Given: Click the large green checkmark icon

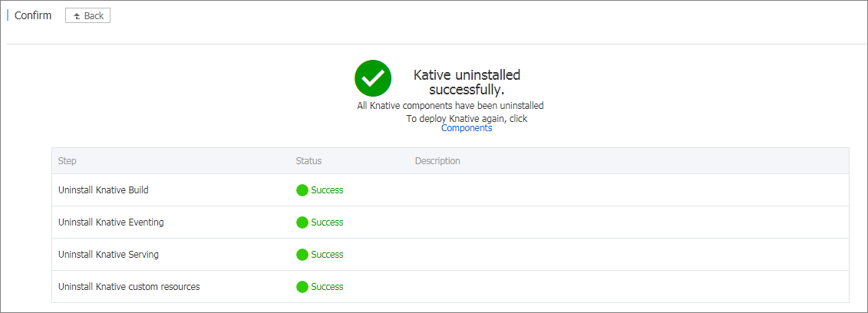Looking at the screenshot, I should coord(373,77).
